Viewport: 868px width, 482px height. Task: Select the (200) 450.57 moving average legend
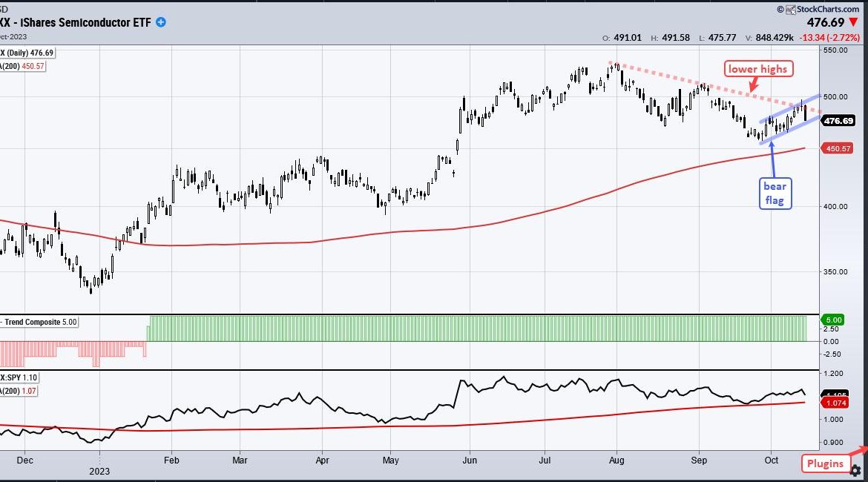pos(23,67)
